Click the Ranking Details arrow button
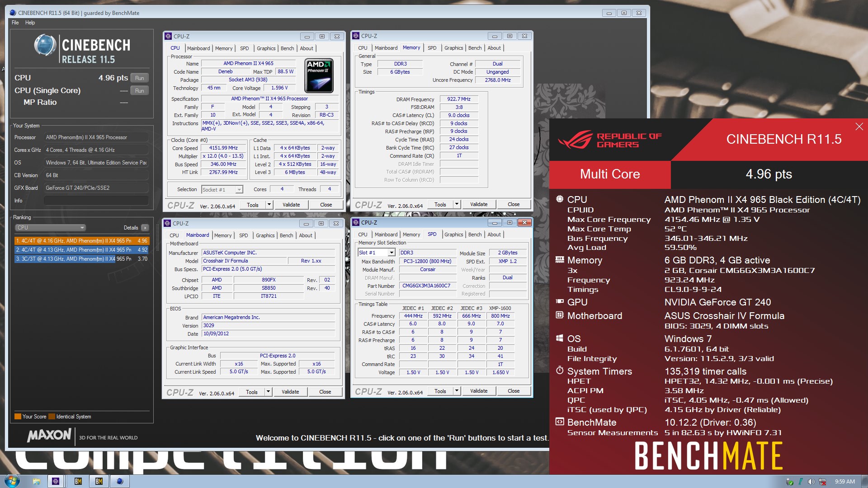The width and height of the screenshot is (868, 488). click(x=145, y=228)
